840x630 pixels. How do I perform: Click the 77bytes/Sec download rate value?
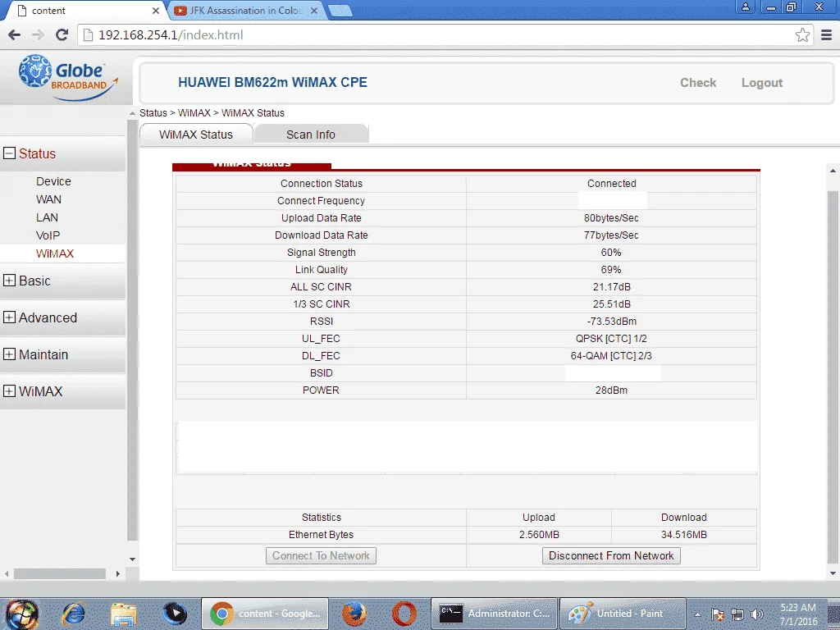[611, 235]
